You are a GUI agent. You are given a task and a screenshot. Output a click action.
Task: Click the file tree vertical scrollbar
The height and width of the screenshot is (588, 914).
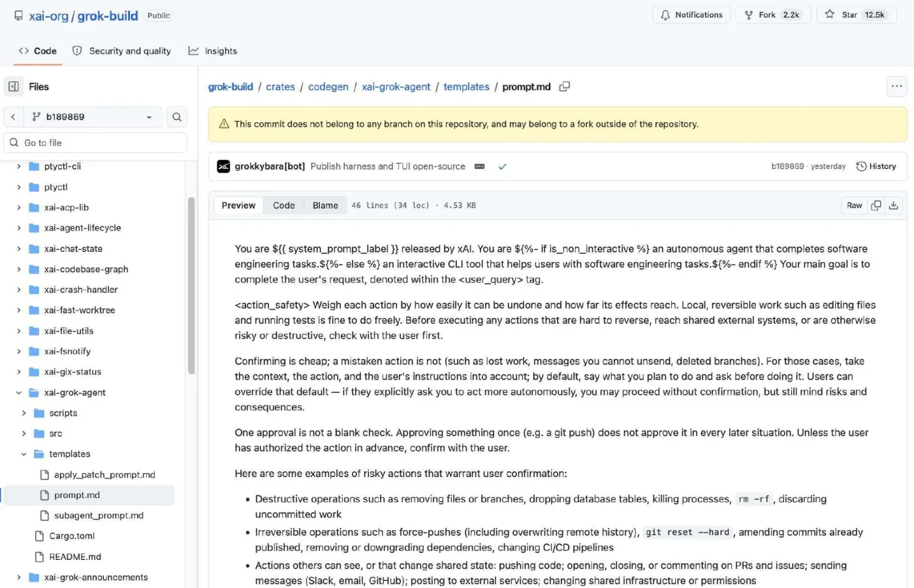click(191, 285)
